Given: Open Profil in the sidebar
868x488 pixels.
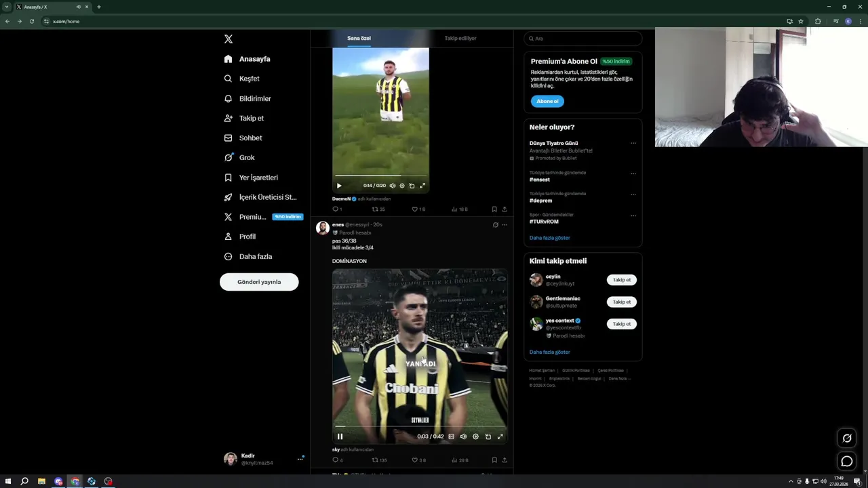Looking at the screenshot, I should (239, 237).
